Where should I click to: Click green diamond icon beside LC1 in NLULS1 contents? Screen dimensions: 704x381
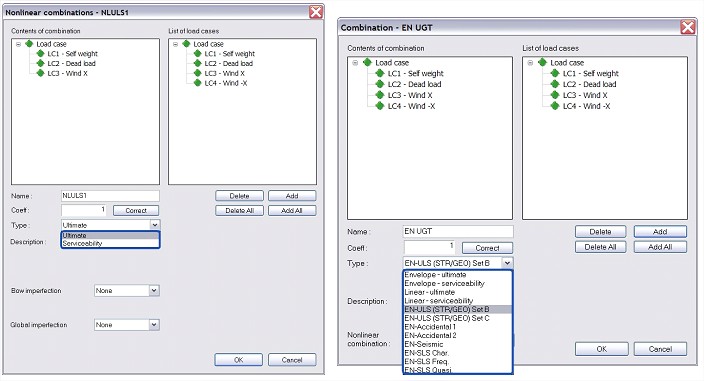click(x=40, y=53)
